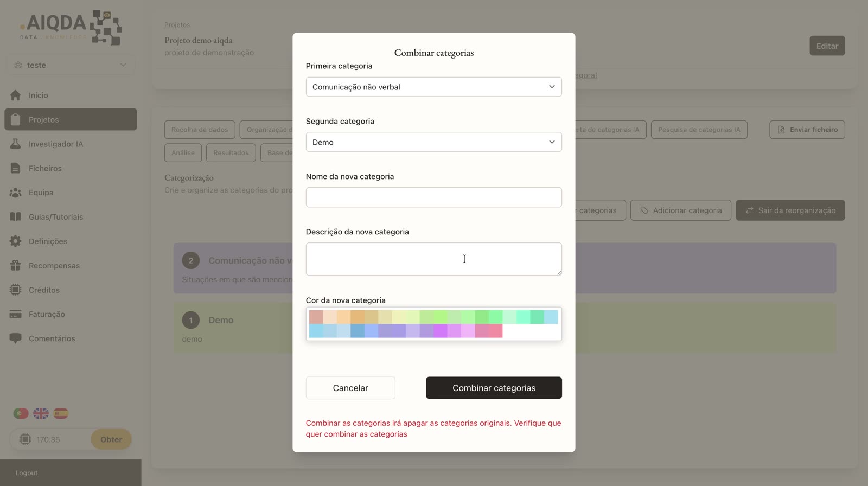Pick the pink-red swatch ending the bottom row
The image size is (868, 486).
[x=495, y=331]
